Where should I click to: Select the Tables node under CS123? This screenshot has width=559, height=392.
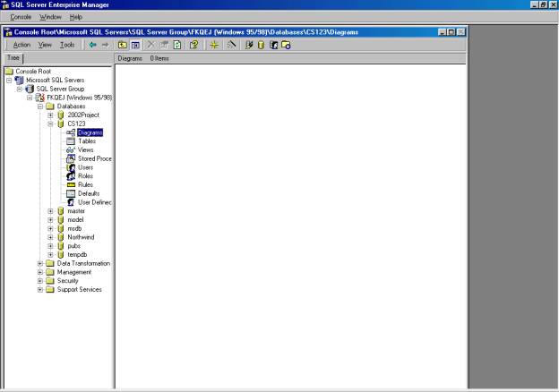(87, 141)
